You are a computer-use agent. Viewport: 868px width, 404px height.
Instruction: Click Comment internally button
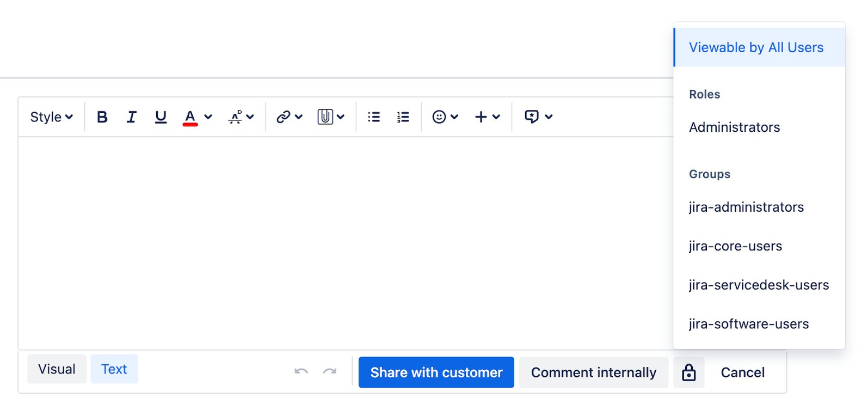pos(594,372)
